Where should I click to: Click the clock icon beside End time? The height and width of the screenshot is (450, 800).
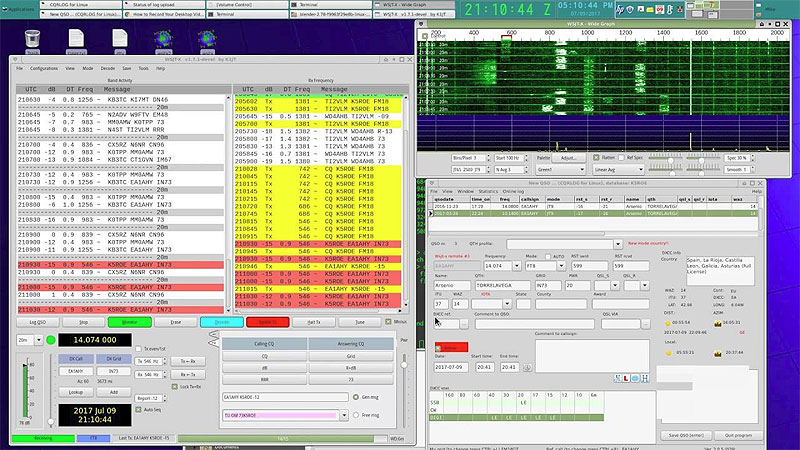(527, 367)
